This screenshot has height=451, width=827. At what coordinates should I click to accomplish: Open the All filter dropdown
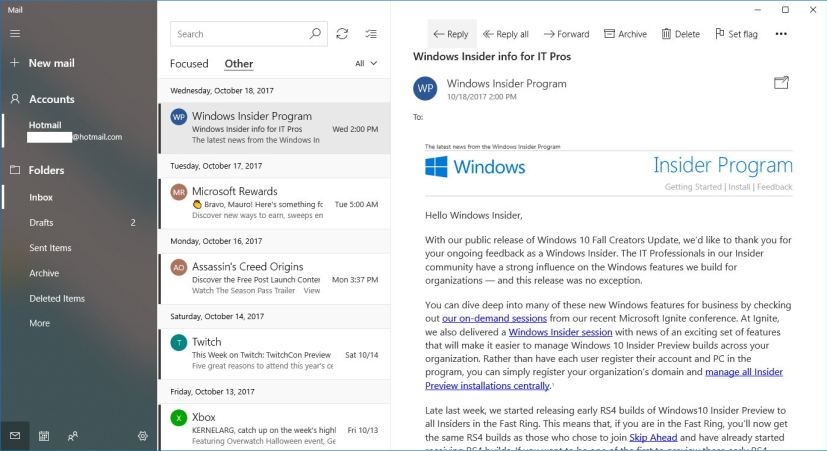pyautogui.click(x=366, y=63)
